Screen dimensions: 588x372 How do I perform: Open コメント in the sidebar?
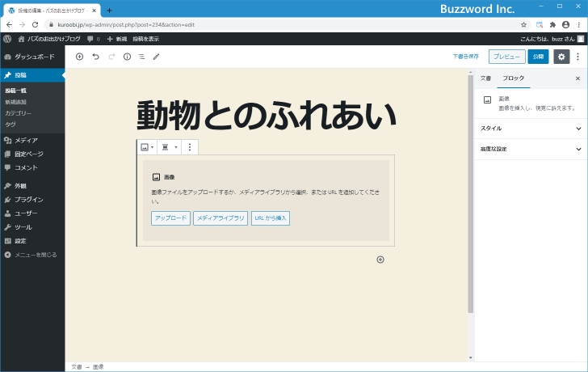(32, 167)
